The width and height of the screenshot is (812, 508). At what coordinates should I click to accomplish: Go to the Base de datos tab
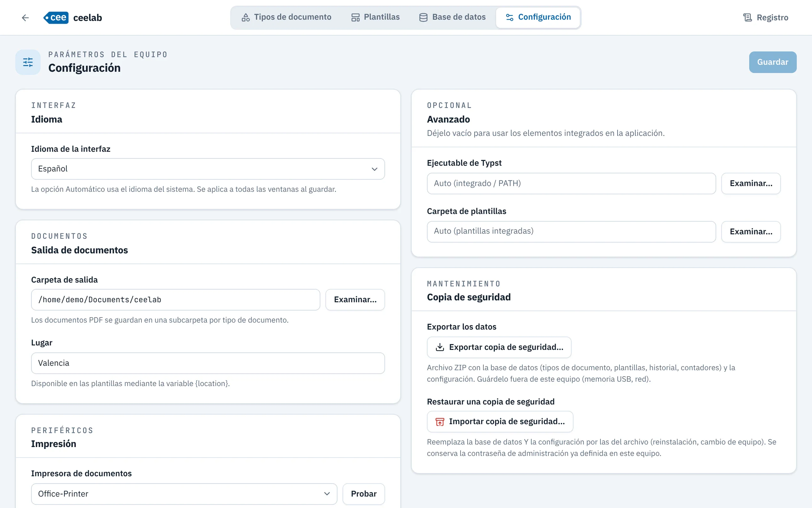(x=452, y=17)
